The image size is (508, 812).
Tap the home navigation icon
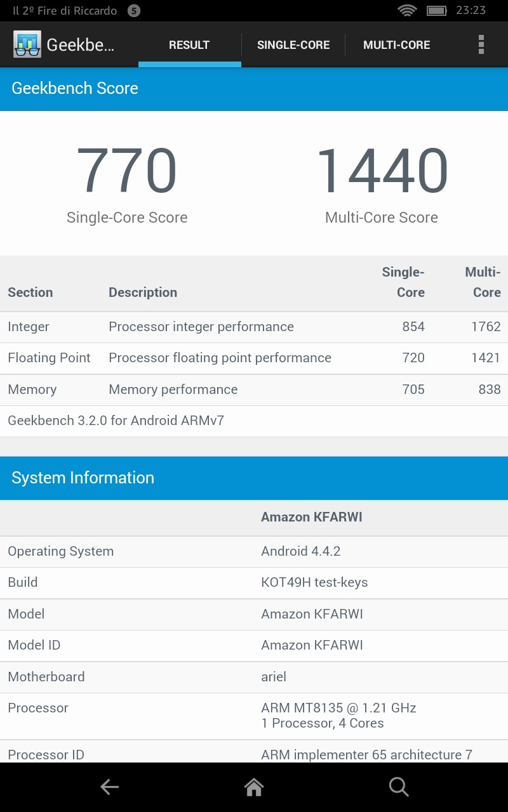point(254,787)
